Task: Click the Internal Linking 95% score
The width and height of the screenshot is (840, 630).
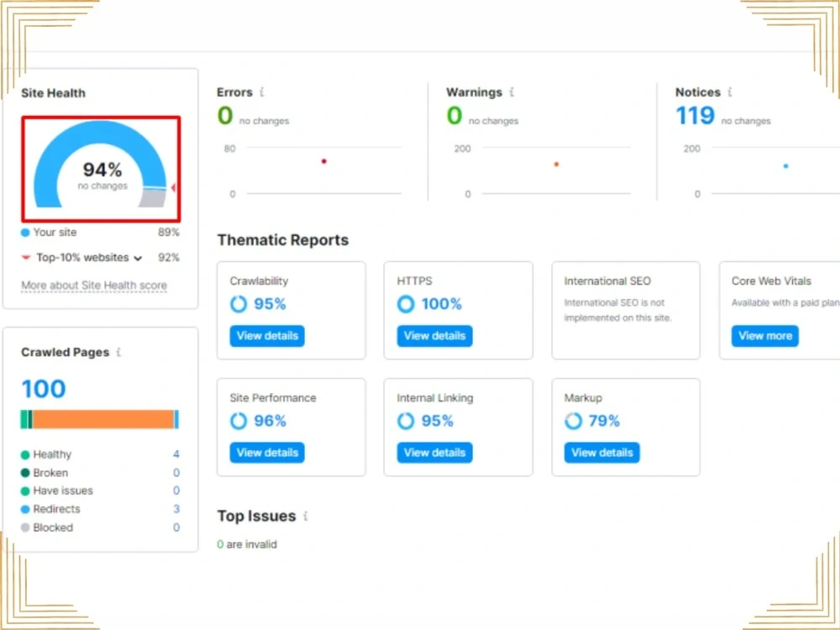Action: tap(437, 421)
